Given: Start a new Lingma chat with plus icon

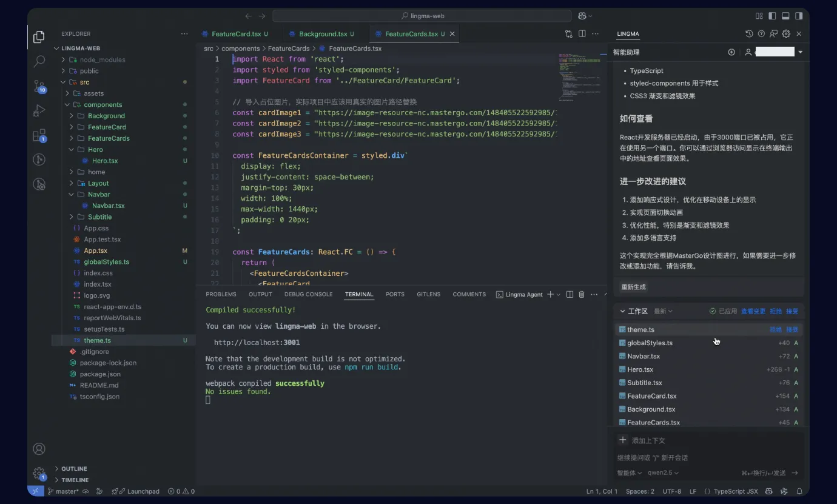Looking at the screenshot, I should (731, 52).
